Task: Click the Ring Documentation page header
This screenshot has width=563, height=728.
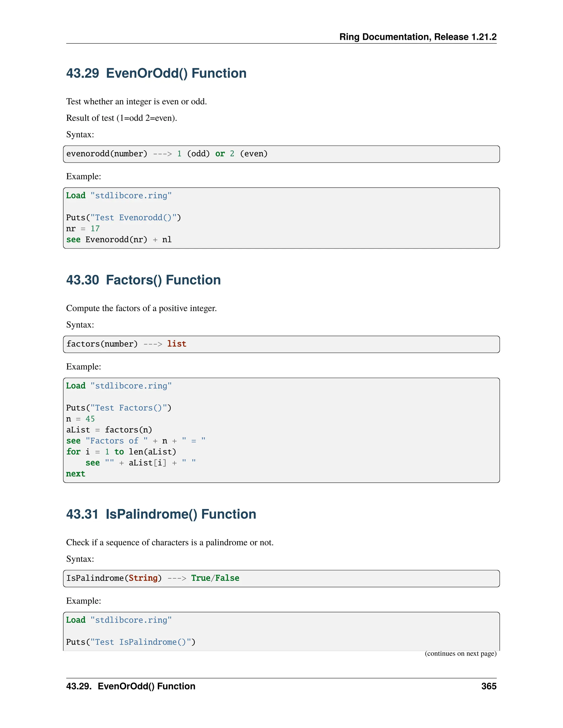Action: click(x=418, y=37)
